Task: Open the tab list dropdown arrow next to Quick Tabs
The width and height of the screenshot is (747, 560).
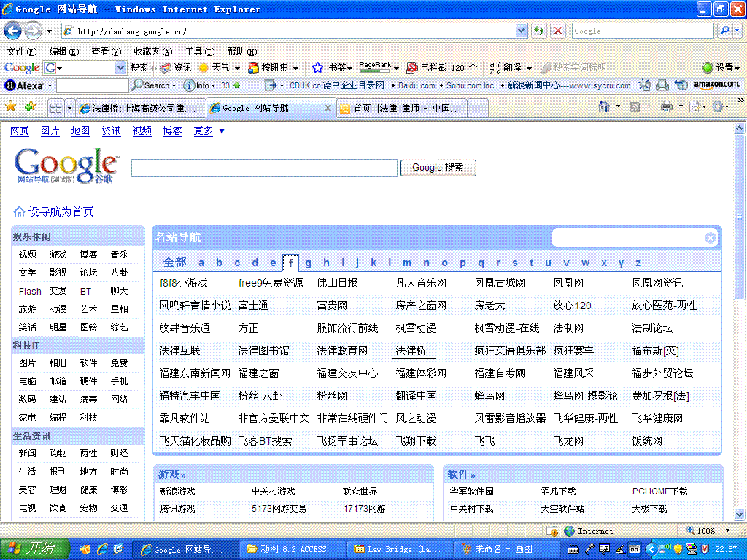Action: click(x=69, y=108)
